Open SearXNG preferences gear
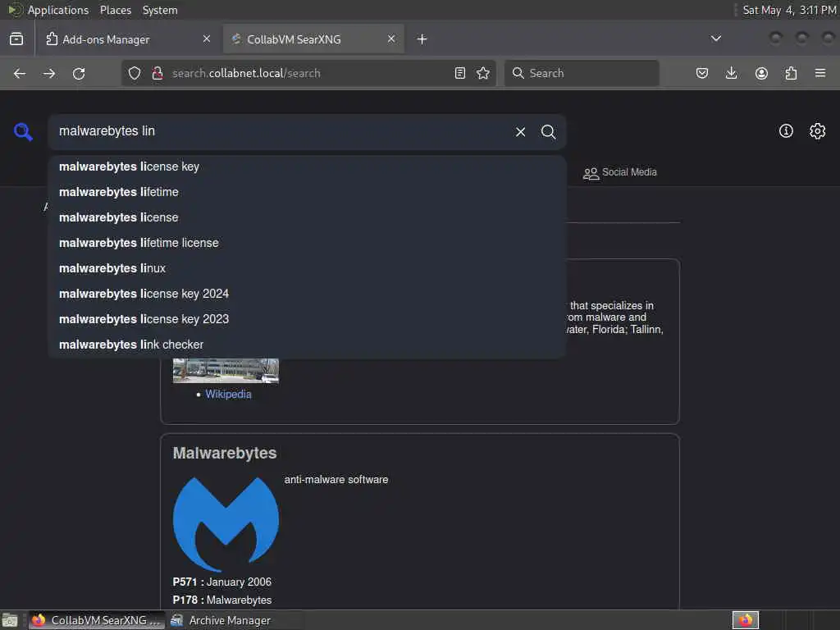 click(818, 130)
